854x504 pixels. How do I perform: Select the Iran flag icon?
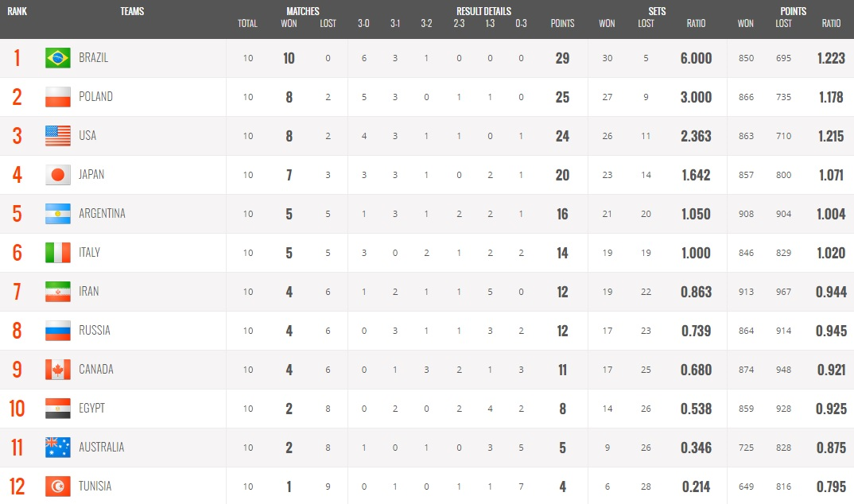coord(58,292)
